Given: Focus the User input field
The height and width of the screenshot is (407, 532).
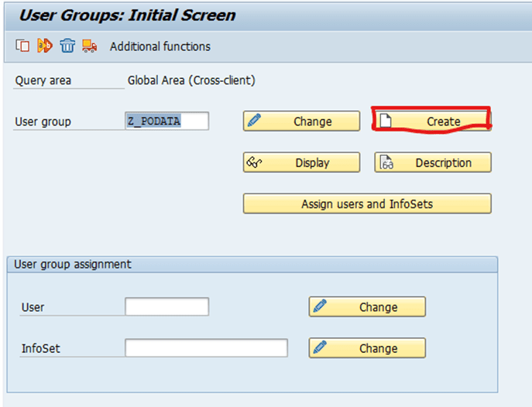Looking at the screenshot, I should point(167,306).
